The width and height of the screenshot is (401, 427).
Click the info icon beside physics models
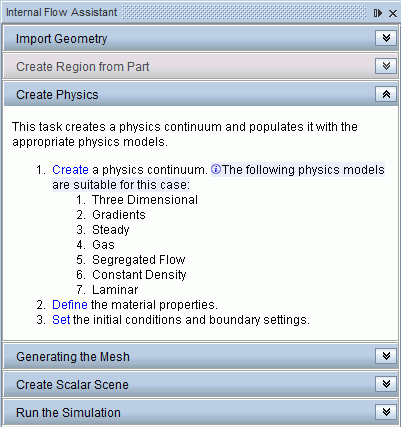coord(216,169)
